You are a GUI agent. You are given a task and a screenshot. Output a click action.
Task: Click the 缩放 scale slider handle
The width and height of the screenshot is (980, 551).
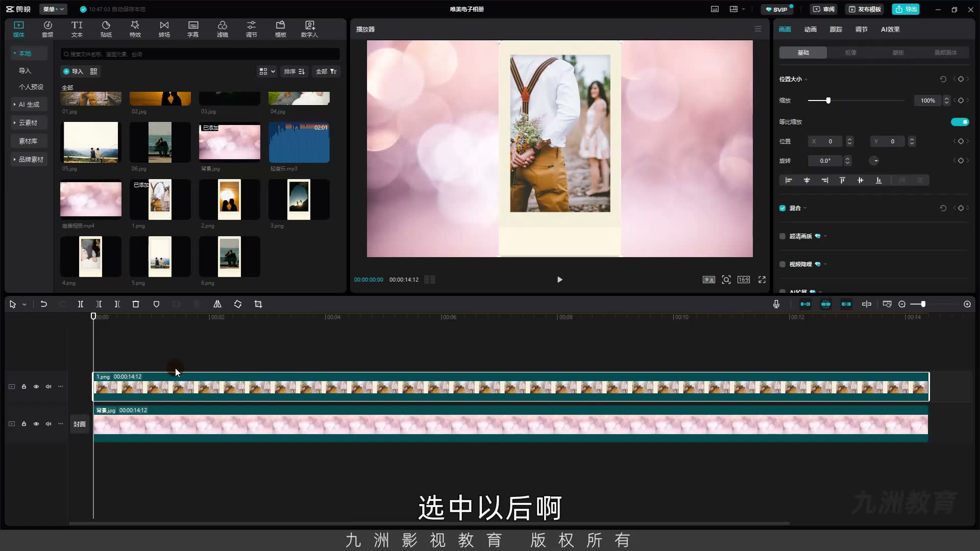pyautogui.click(x=828, y=101)
